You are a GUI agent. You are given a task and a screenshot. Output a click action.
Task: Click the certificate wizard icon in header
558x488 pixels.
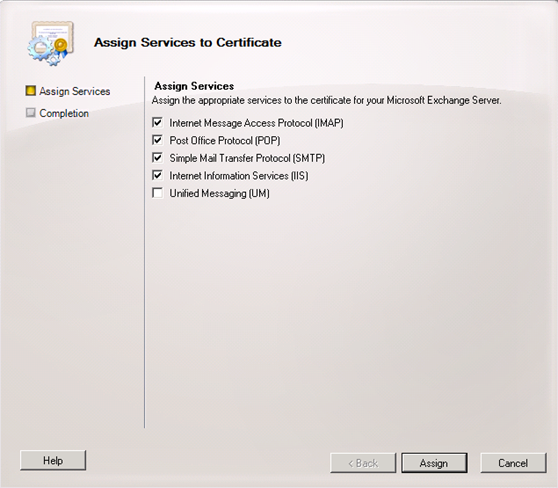coord(51,43)
